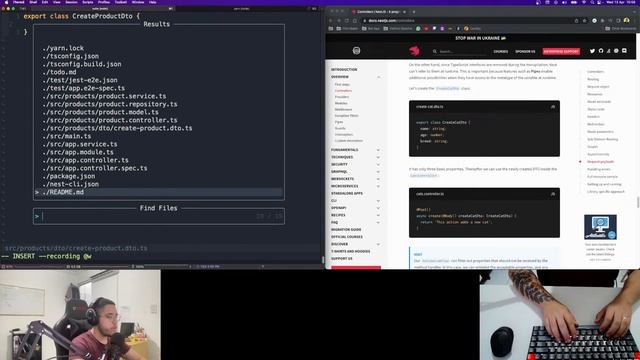The height and width of the screenshot is (360, 640).
Task: Switch to the Controllers browser tab
Action: click(x=378, y=12)
